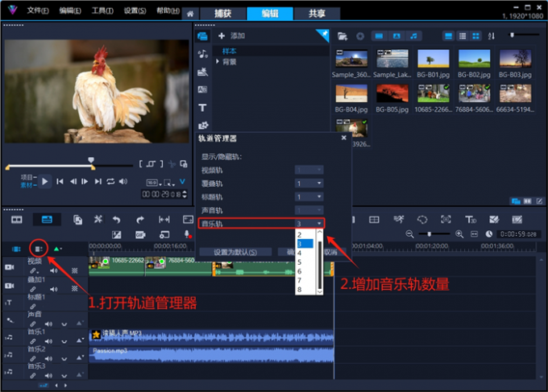Select Passion.mp3 clip on 音乐2 track

pyautogui.click(x=211, y=355)
